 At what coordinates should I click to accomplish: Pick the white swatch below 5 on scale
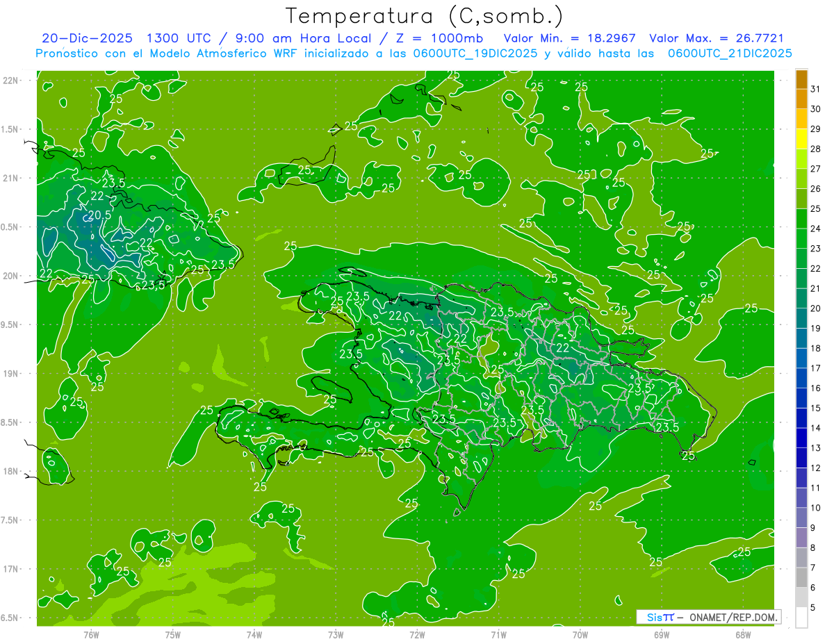(801, 618)
